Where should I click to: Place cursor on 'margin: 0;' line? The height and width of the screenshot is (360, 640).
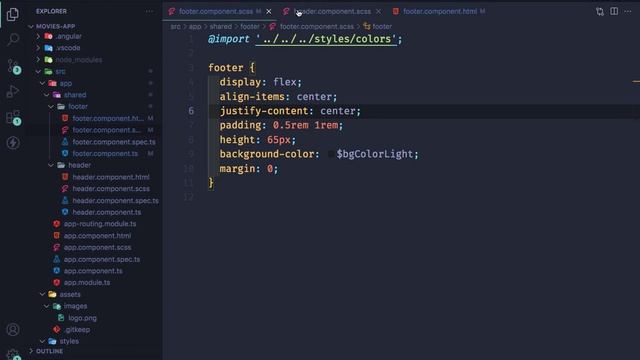pos(249,169)
